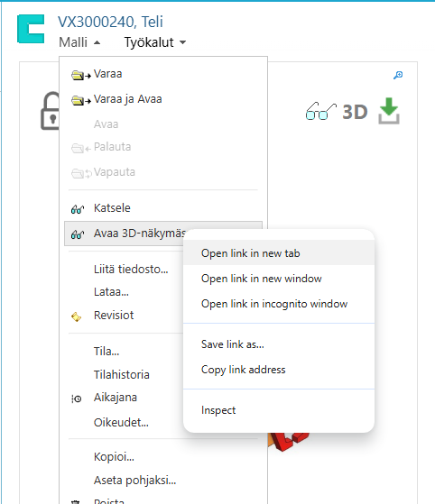Click the green download arrow icon
The image size is (435, 504).
click(389, 111)
